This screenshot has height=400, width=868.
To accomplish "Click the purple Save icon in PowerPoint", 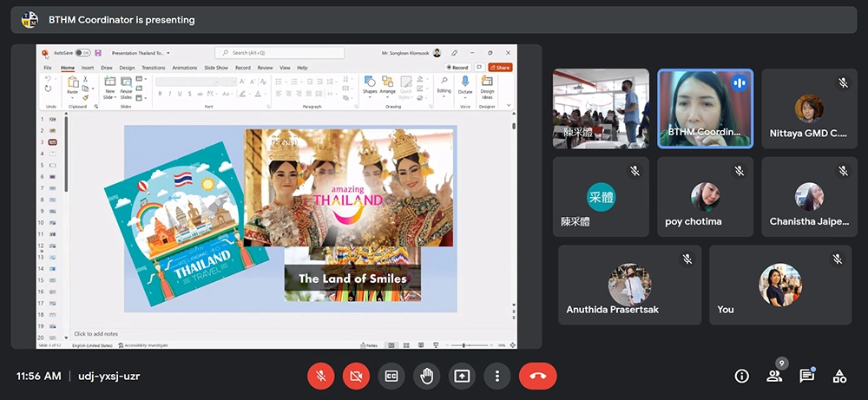I will click(x=98, y=53).
